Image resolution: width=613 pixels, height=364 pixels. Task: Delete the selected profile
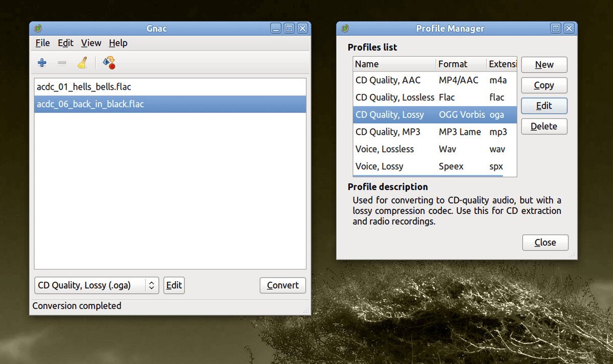544,126
